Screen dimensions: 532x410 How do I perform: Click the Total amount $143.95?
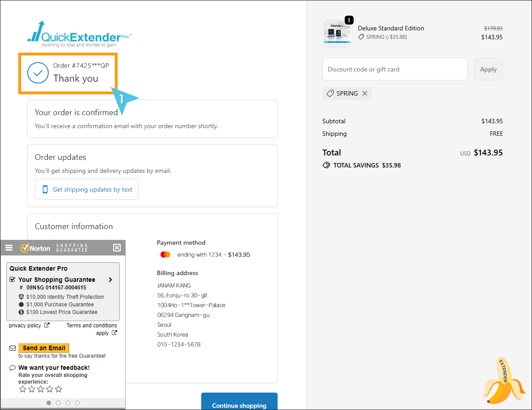pos(488,152)
